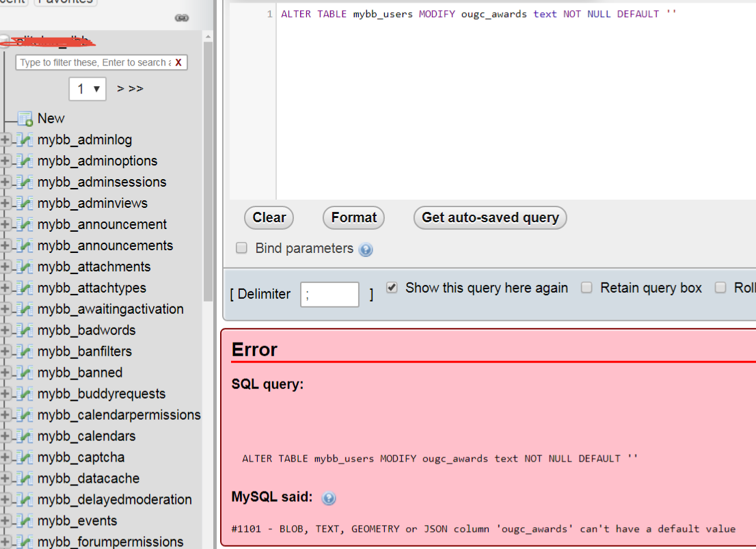The width and height of the screenshot is (756, 549).
Task: Click mybb_badwords table icon
Action: click(x=25, y=330)
